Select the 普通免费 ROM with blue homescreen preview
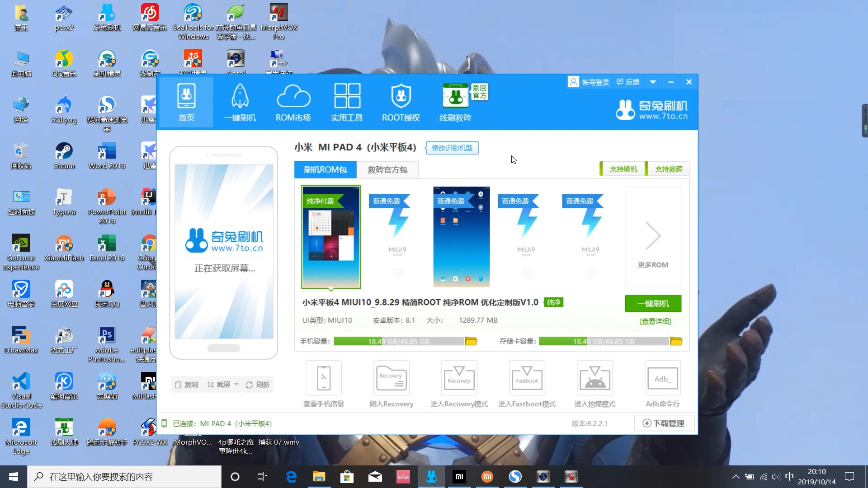Viewport: 868px width, 488px height. pyautogui.click(x=461, y=236)
